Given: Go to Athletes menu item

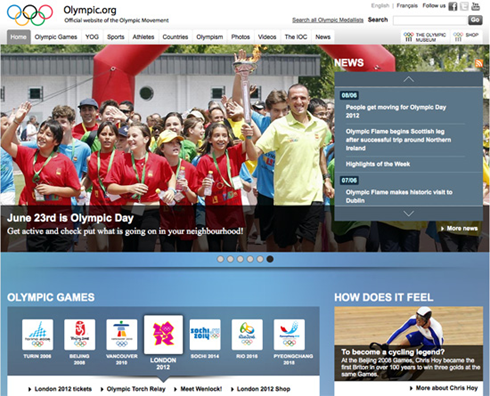Looking at the screenshot, I should pos(143,37).
